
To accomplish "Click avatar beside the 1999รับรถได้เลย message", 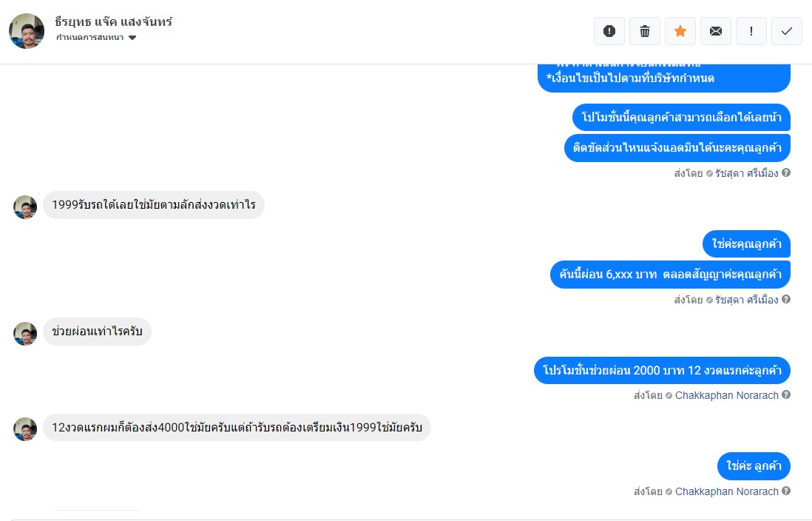I will tap(25, 207).
